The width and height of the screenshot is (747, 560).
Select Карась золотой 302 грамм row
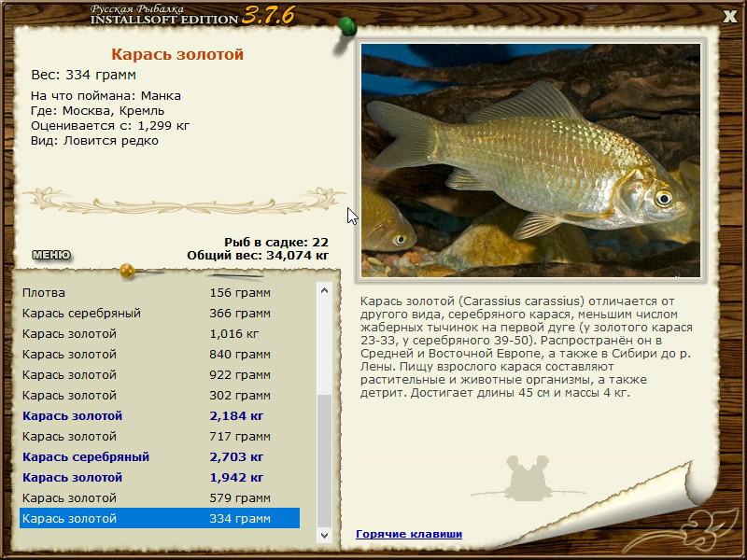[x=160, y=395]
